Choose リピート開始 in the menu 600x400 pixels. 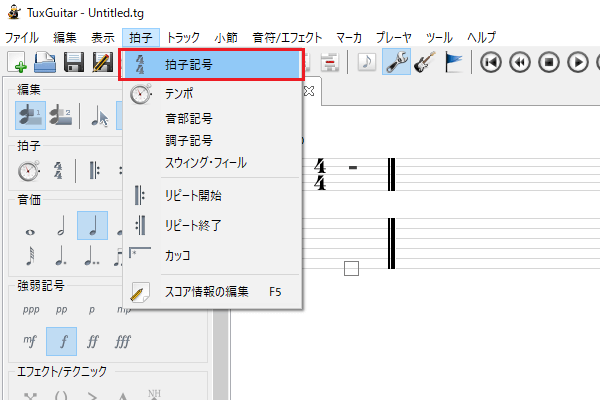[x=193, y=195]
